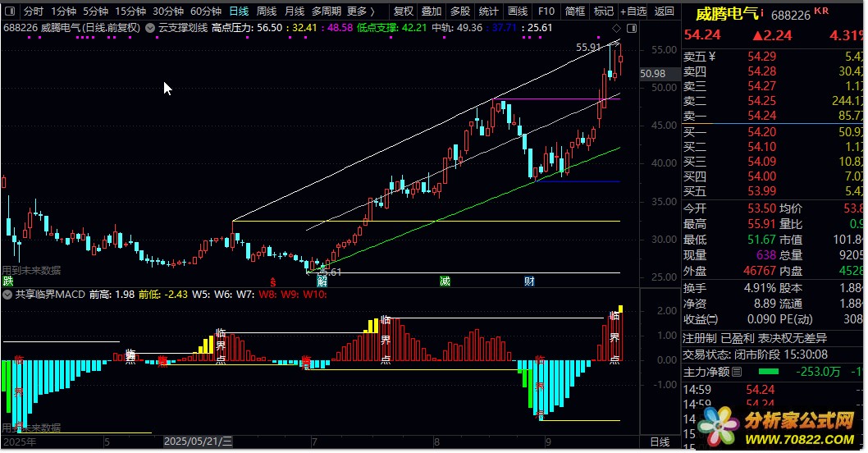Click green 主力净额 bar indicator
Viewport: 868px width, 453px height.
point(769,372)
